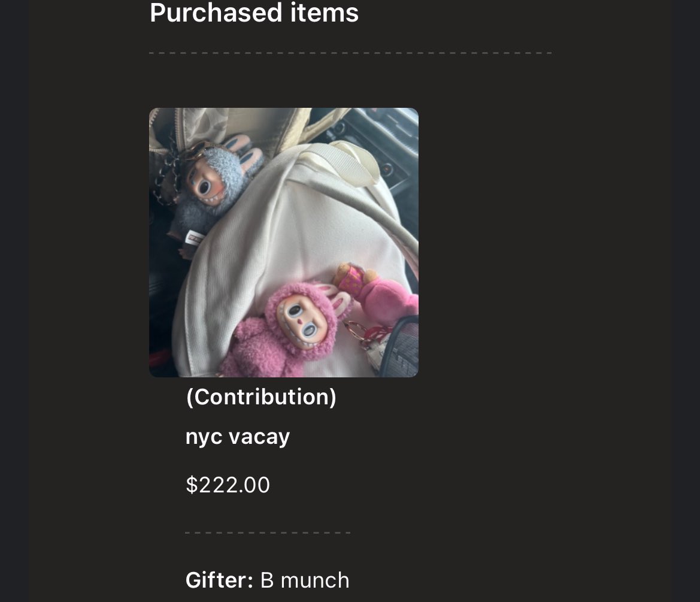Click the Gifter: label
The width and height of the screenshot is (700, 602).
tap(219, 580)
